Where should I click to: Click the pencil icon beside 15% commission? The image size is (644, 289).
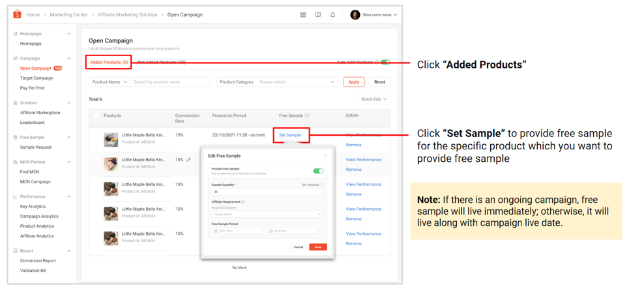[x=188, y=160]
